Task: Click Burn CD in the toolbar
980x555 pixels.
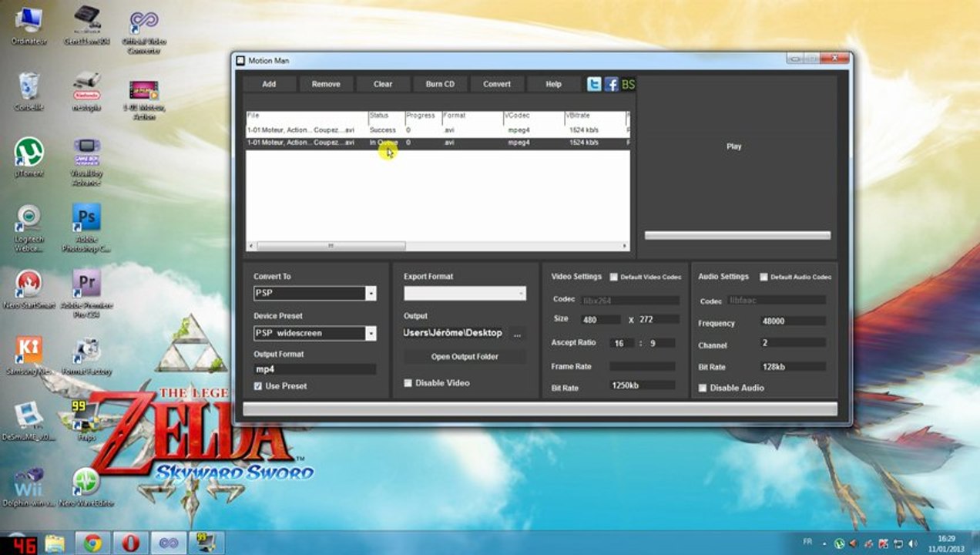Action: [x=440, y=84]
